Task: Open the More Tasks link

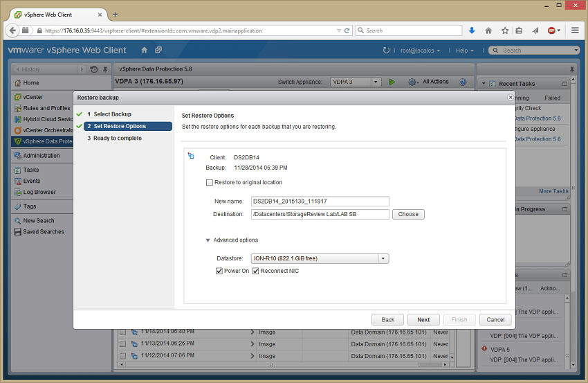Action: [553, 191]
